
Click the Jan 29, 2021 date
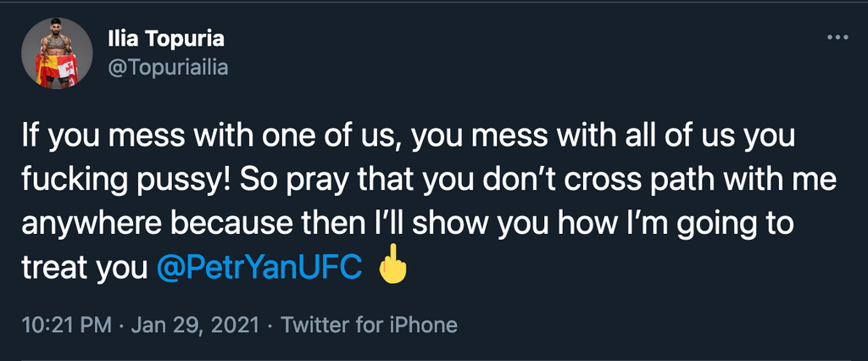tap(188, 325)
